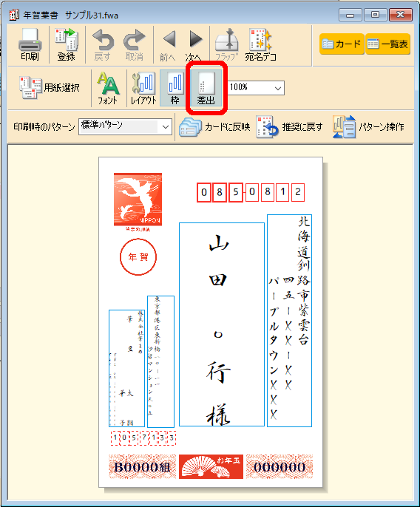Viewport: 420px width, 507px height.
Task: Switch to the 一覧表 list view tab
Action: (x=388, y=44)
